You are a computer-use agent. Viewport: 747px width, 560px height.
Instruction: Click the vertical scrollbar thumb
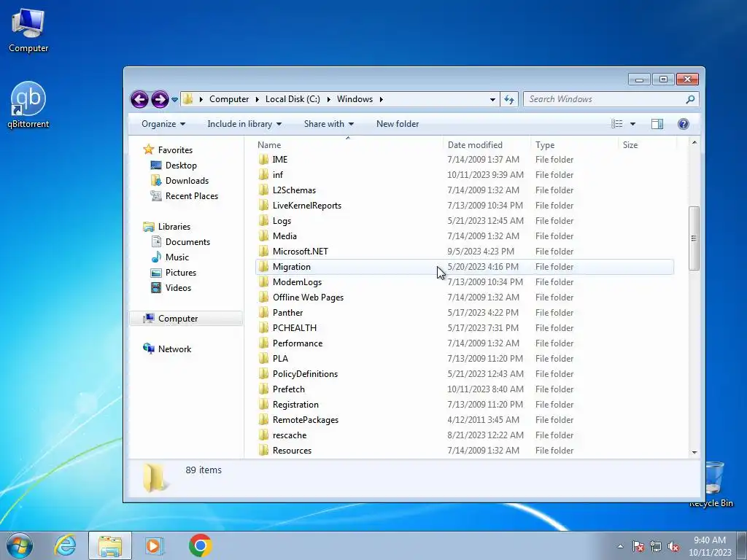point(694,238)
